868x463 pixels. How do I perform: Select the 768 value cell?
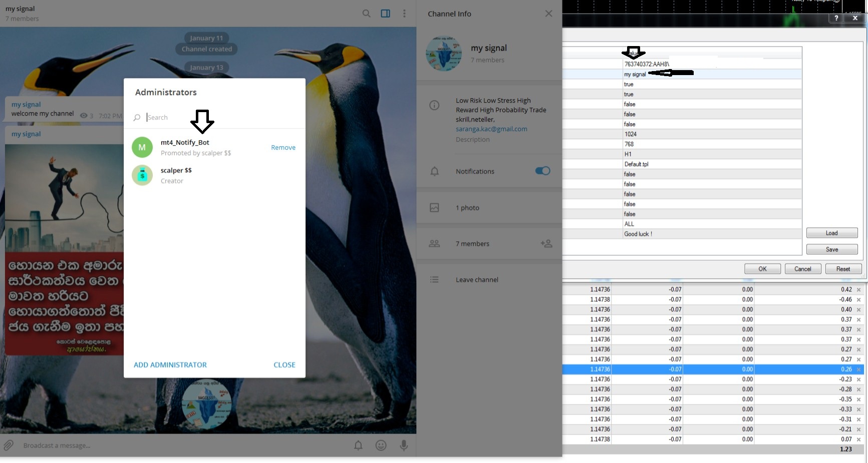click(712, 144)
